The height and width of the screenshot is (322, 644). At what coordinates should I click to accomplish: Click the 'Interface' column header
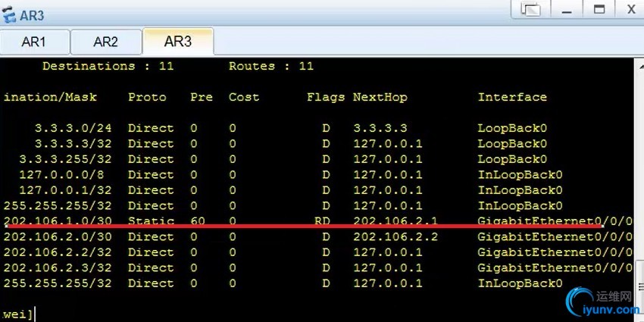pos(512,97)
